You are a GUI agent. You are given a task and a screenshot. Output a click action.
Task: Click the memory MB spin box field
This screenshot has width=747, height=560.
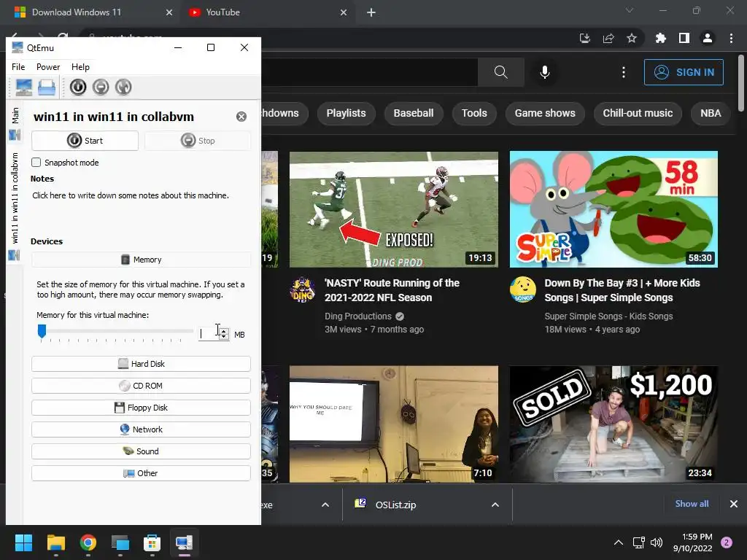[209, 334]
